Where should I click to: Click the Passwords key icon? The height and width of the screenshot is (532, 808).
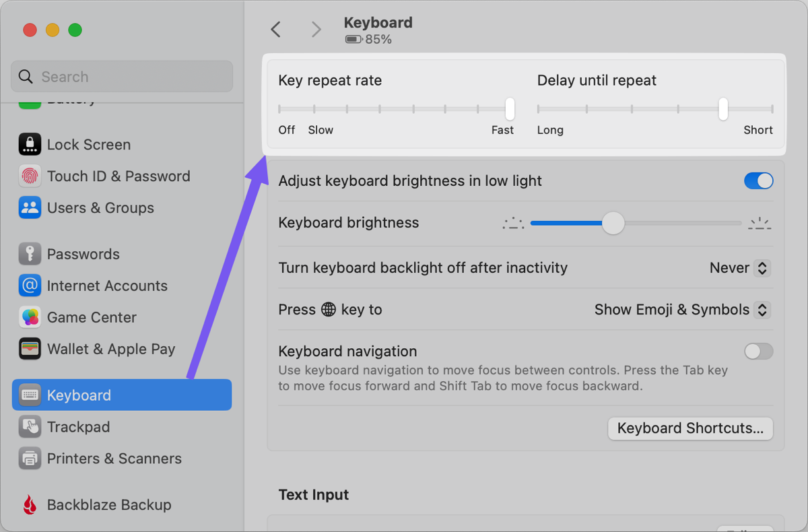click(x=30, y=254)
